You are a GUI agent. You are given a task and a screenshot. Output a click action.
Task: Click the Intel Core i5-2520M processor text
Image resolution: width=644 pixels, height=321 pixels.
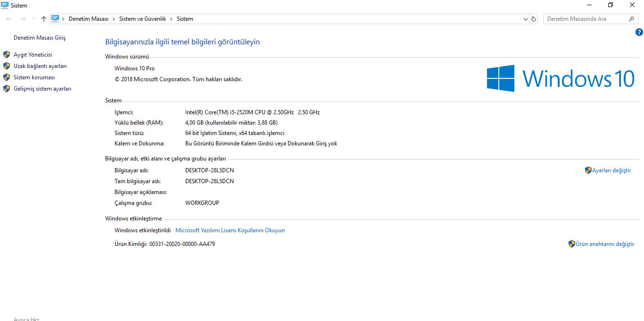coord(252,112)
